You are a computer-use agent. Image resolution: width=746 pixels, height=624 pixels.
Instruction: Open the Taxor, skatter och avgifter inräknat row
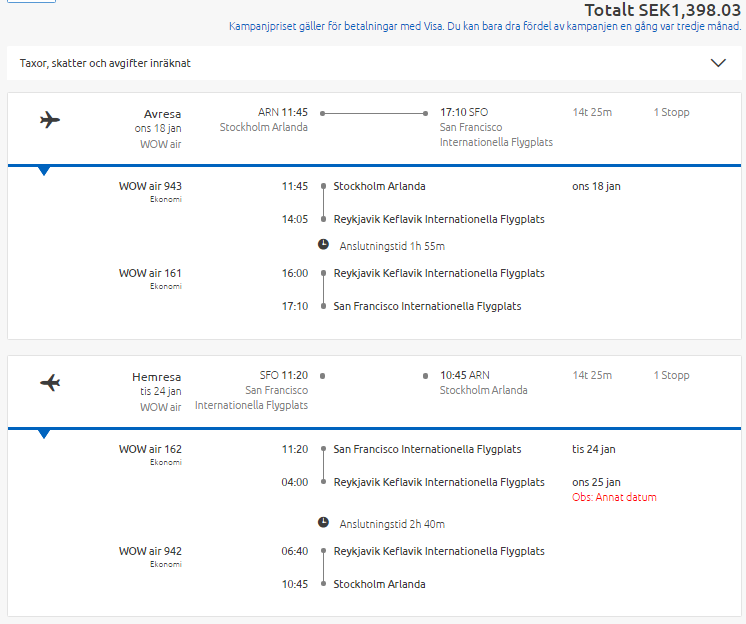coord(374,63)
